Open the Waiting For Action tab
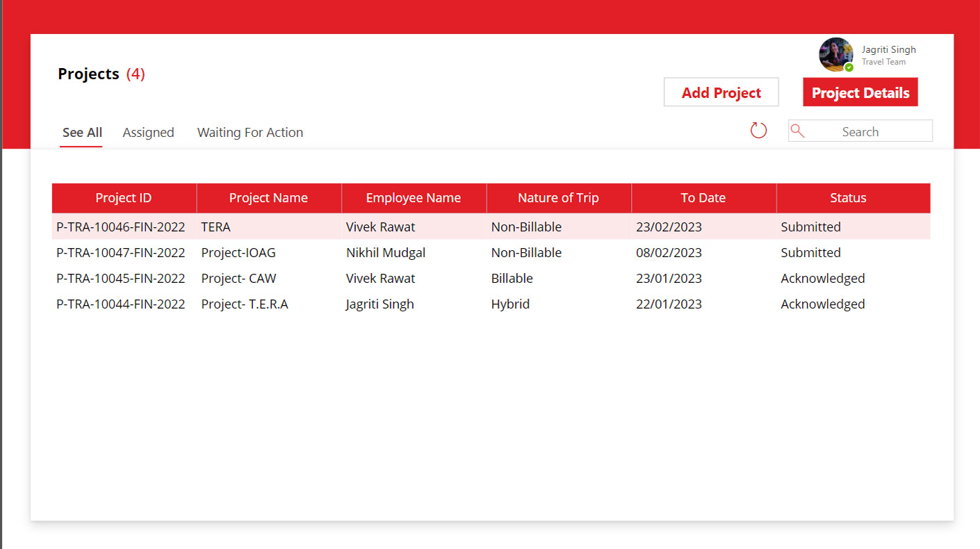980x549 pixels. pyautogui.click(x=250, y=132)
